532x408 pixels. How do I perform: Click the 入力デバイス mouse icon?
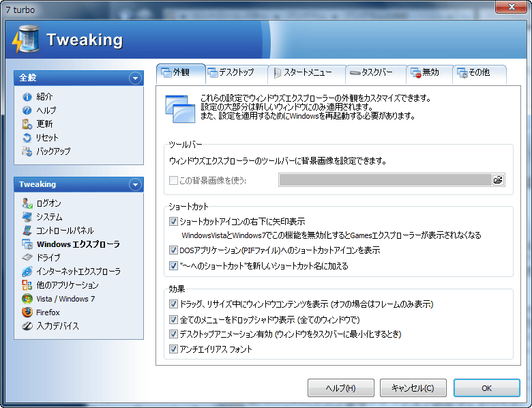point(27,326)
